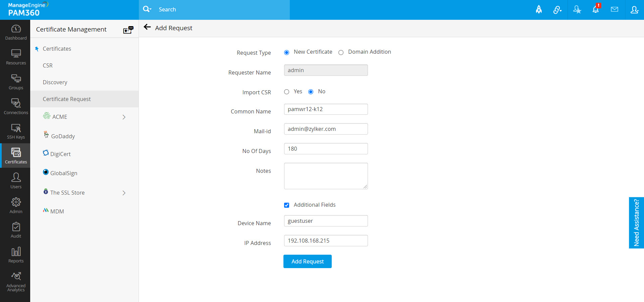Toggle the Additional Fields checkbox

[x=286, y=205]
